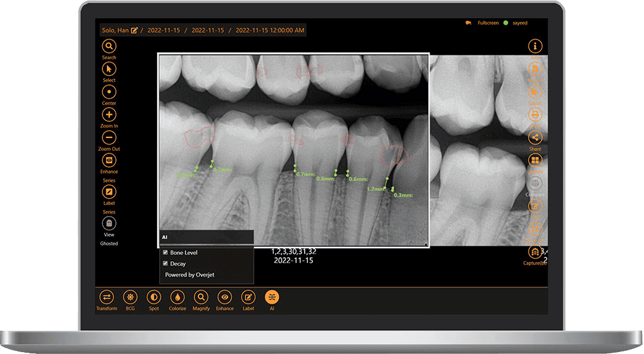Click tooth numbers 1,2,3,30,31,32 caption
This screenshot has width=644, height=354.
coord(294,251)
